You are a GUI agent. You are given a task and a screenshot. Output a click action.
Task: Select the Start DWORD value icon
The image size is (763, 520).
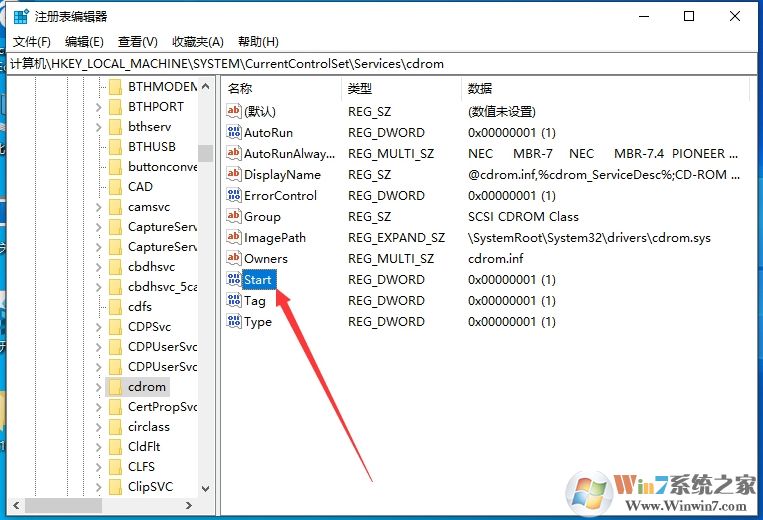coord(234,279)
